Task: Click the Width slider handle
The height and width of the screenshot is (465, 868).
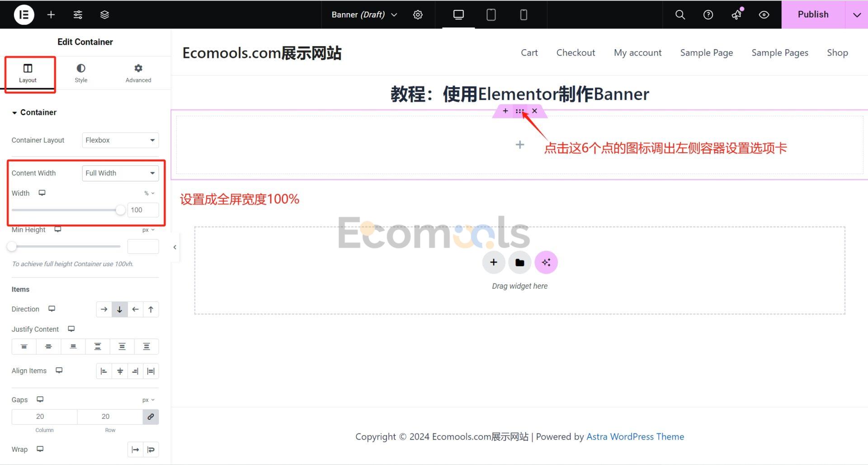Action: tap(120, 210)
